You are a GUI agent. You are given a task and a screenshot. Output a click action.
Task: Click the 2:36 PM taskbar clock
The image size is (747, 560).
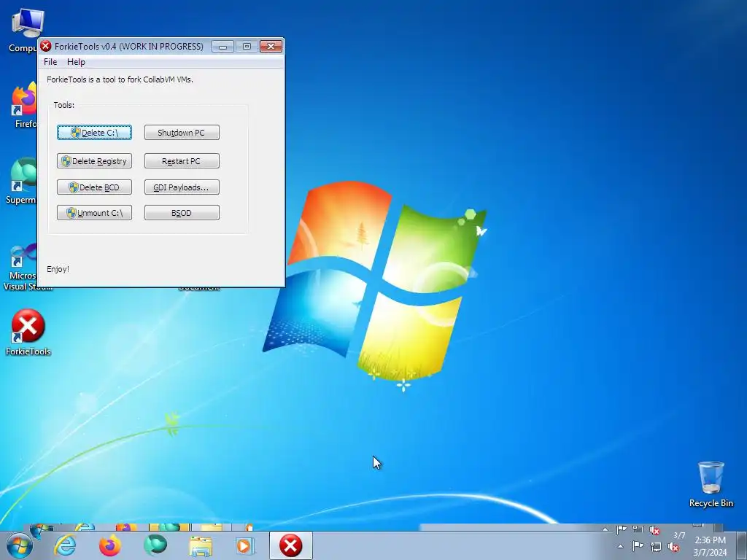(x=710, y=546)
